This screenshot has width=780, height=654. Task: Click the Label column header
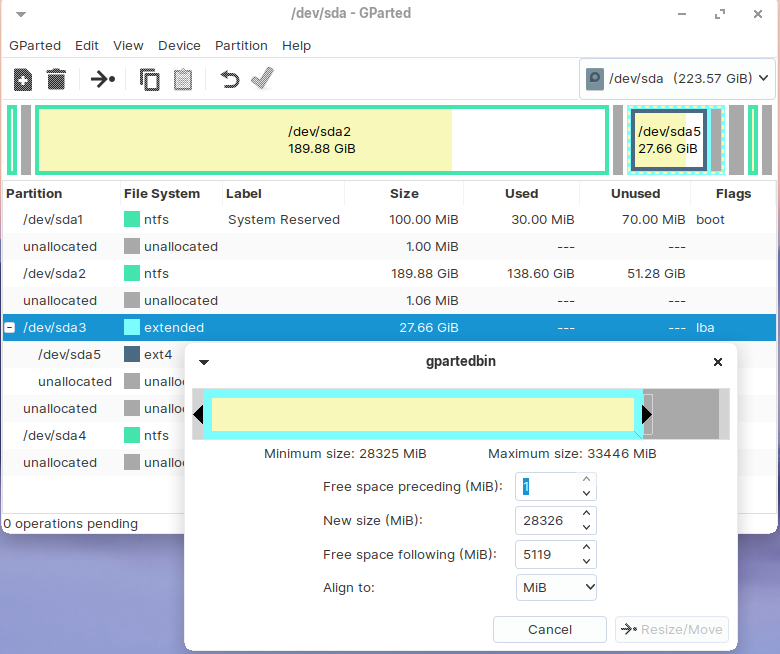[283, 193]
